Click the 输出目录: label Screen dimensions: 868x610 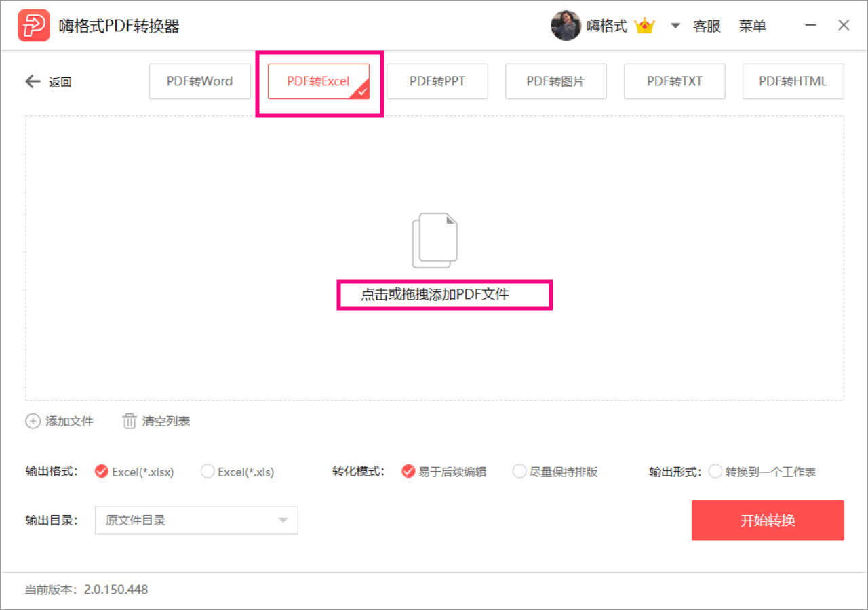click(52, 521)
